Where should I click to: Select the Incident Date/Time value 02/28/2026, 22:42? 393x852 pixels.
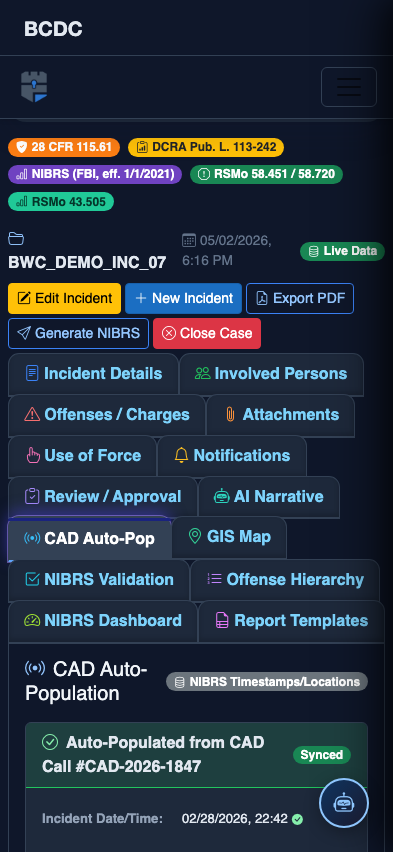coord(235,819)
